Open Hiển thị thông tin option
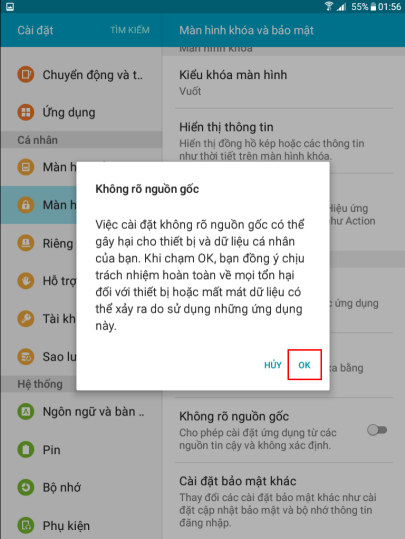The height and width of the screenshot is (539, 405). [x=284, y=141]
